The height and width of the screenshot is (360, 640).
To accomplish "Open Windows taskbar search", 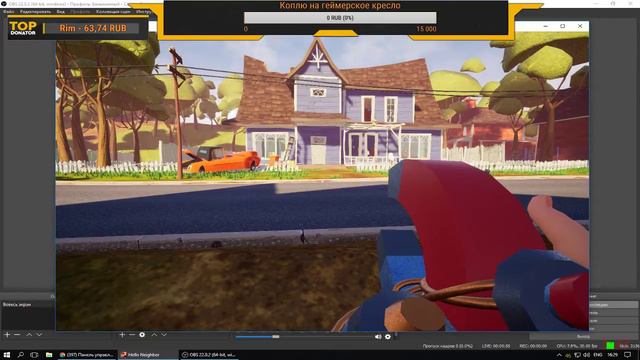I will pos(20,355).
